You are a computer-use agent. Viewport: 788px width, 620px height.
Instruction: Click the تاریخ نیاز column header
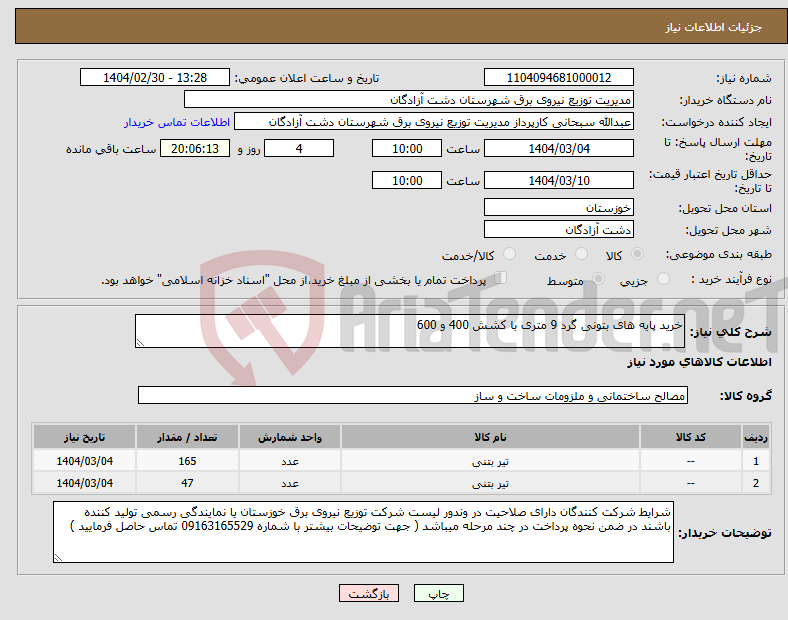tap(84, 437)
